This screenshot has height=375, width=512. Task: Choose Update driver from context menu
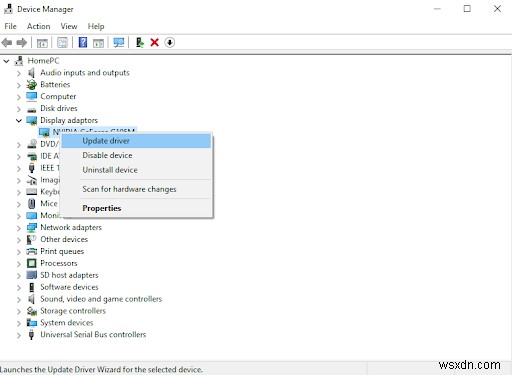(x=137, y=141)
